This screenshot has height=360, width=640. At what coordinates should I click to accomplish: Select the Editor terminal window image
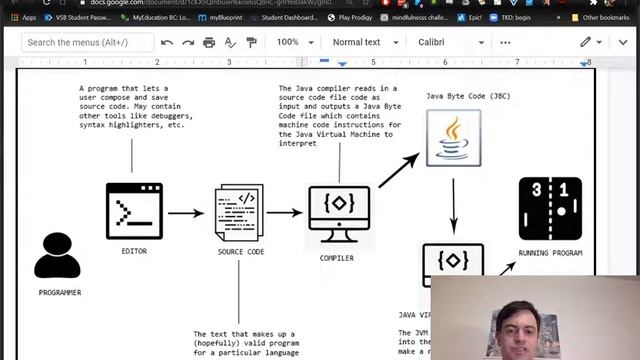click(x=134, y=211)
